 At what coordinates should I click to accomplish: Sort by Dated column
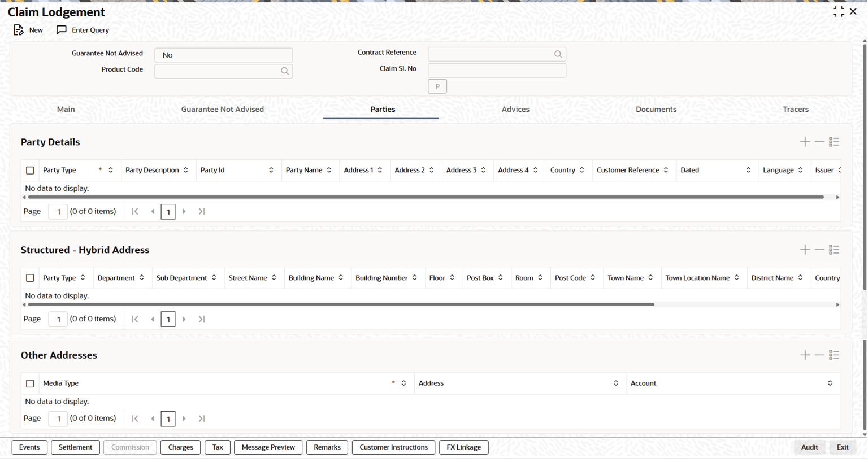tap(749, 170)
